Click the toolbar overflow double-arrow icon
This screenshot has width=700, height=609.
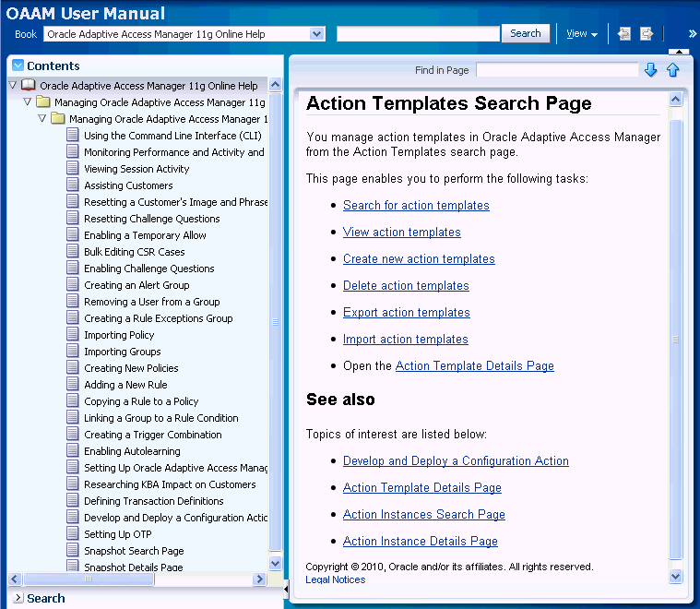click(x=692, y=33)
